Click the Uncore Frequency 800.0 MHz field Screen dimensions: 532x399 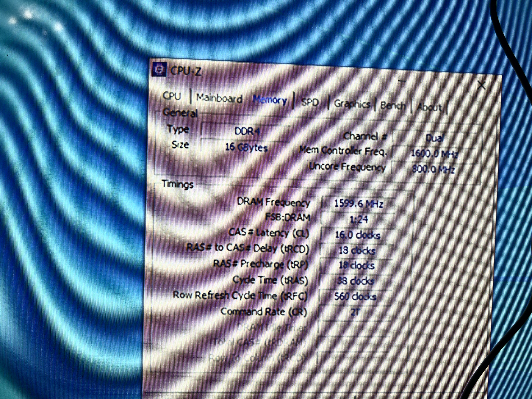pyautogui.click(x=433, y=169)
